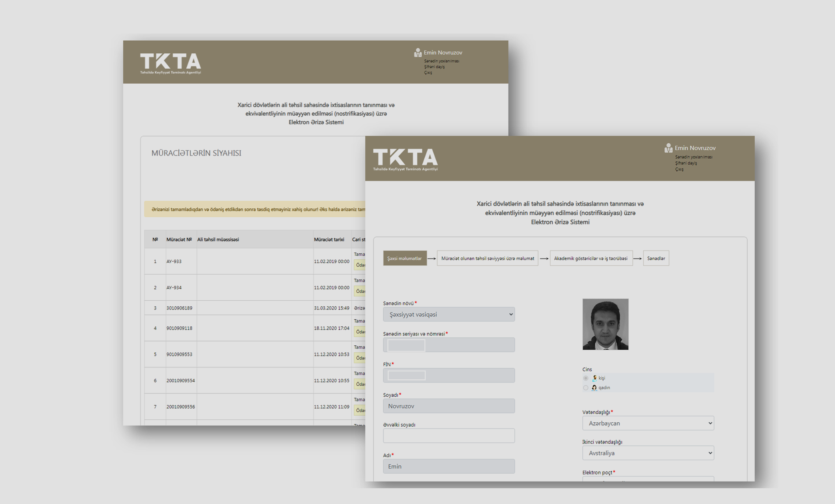The width and height of the screenshot is (835, 504).
Task: Switch to the Şəxsi məlumatlar step tab
Action: point(404,259)
